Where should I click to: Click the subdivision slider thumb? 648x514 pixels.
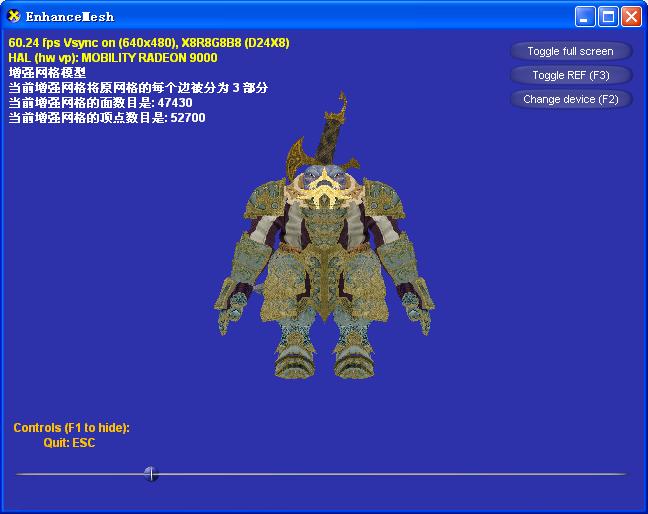coord(151,474)
